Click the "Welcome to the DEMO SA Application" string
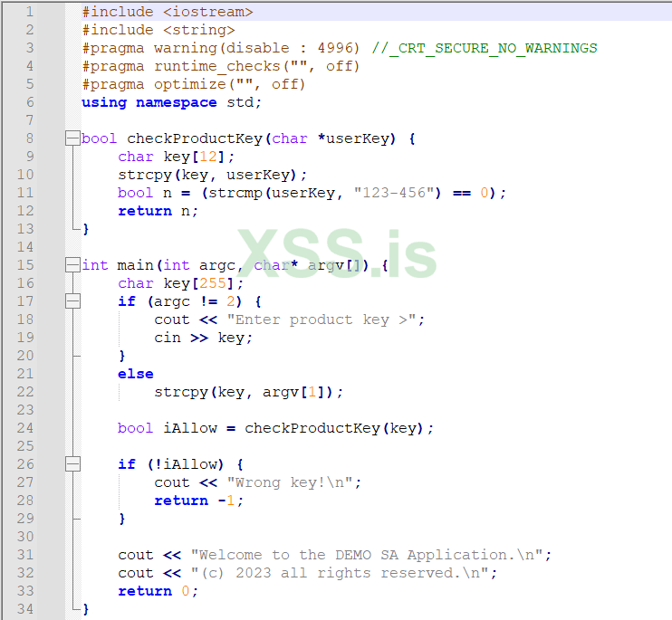The width and height of the screenshot is (672, 620). pyautogui.click(x=367, y=555)
